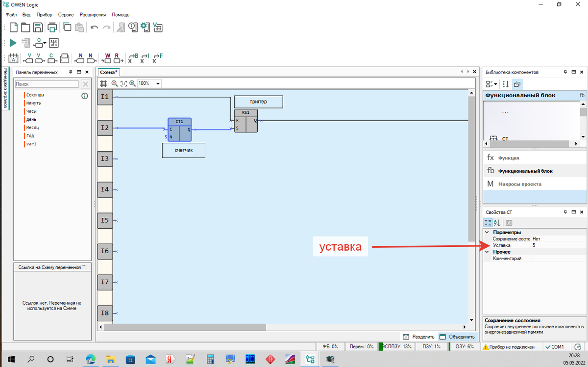Zoom out the scheme with magnifier minus
Image resolution: width=588 pixels, height=367 pixels.
click(114, 83)
